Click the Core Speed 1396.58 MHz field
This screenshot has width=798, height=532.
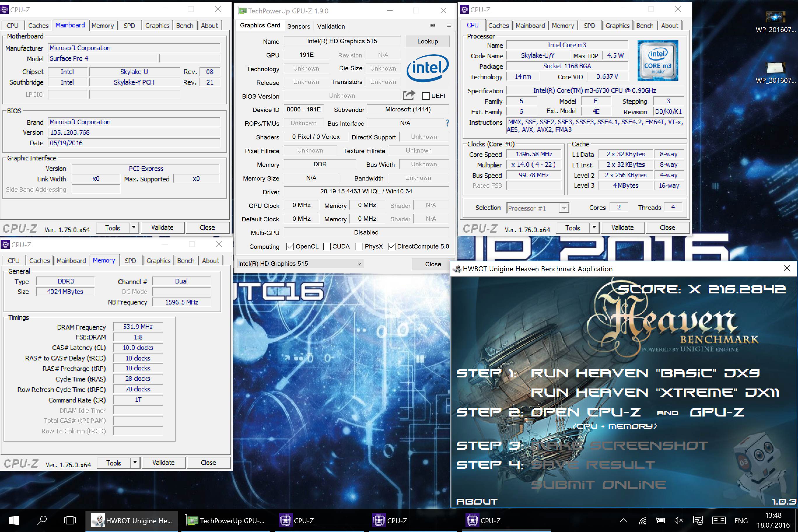534,154
